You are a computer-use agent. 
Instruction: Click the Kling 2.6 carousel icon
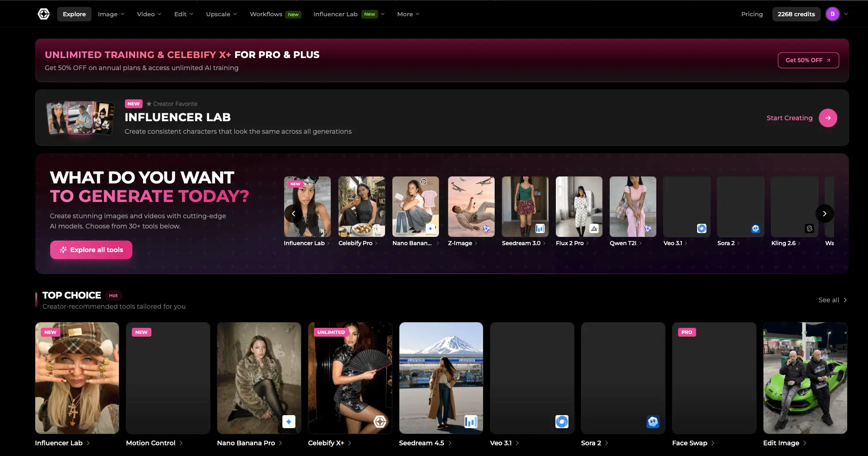(809, 228)
